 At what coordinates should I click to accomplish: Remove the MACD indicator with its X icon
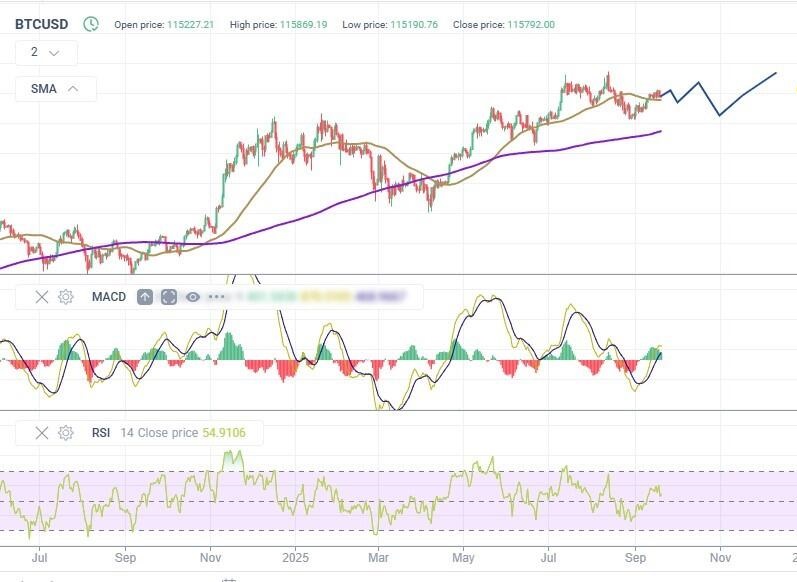pos(42,297)
